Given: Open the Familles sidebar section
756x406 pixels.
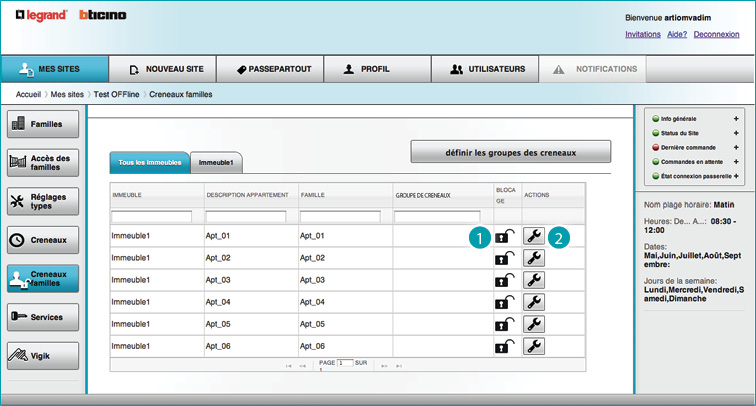Looking at the screenshot, I should 41,125.
